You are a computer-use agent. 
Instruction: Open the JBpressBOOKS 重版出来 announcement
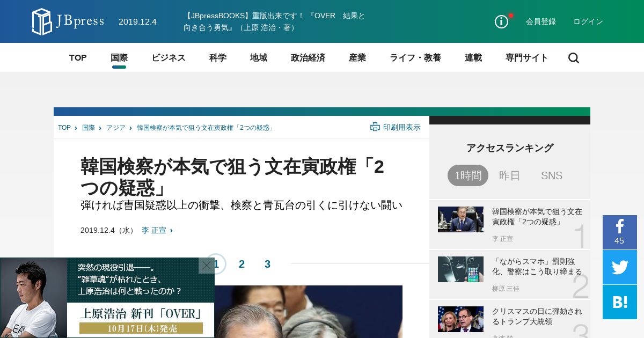pyautogui.click(x=275, y=21)
